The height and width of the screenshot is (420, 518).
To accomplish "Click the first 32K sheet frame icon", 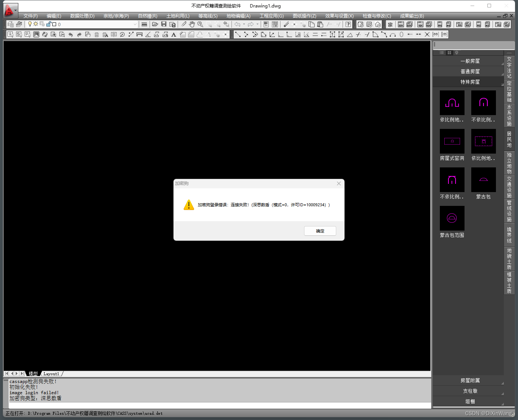I will tap(401, 24).
